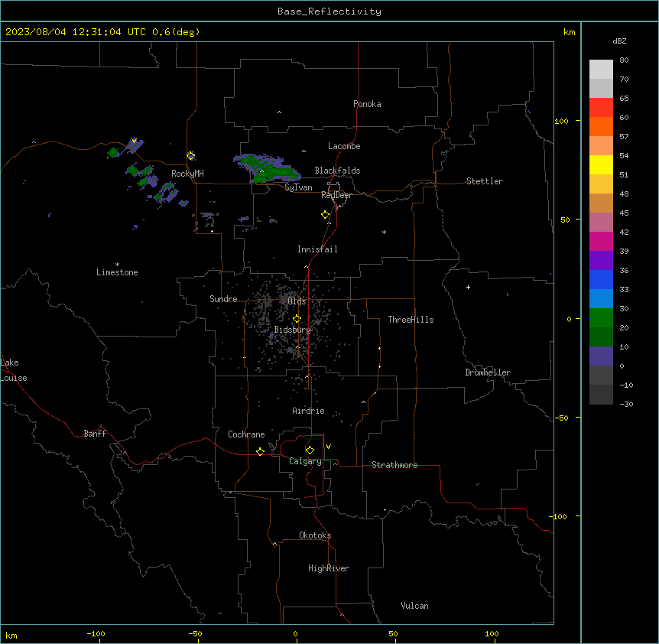Click the Sundre label
Screen dimensions: 659x644
(x=223, y=299)
